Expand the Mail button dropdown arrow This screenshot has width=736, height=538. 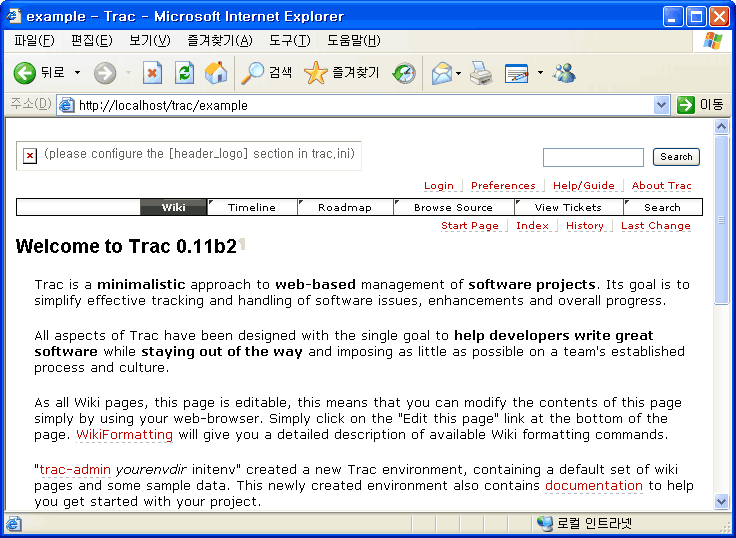pos(459,73)
